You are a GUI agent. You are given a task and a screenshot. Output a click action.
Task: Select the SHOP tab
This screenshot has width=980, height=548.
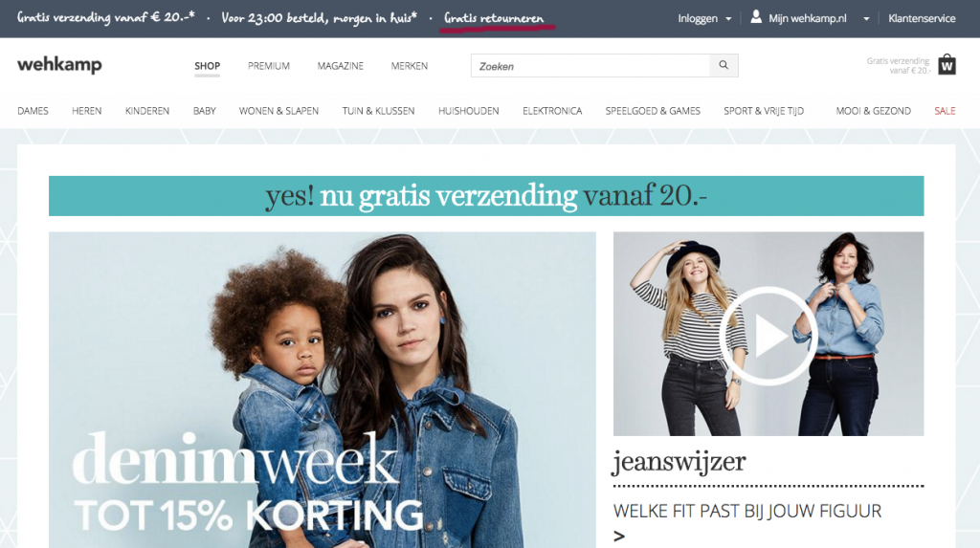(207, 66)
